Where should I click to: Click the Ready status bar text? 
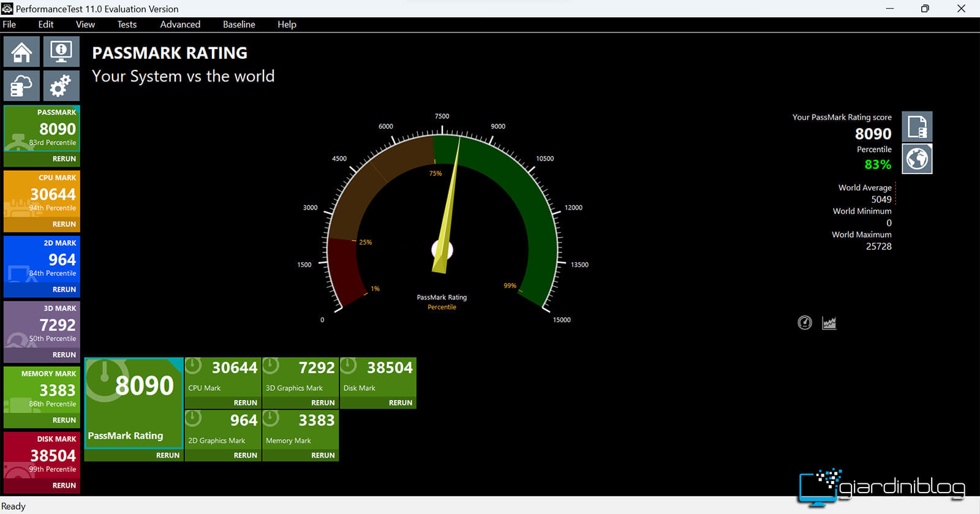13,506
